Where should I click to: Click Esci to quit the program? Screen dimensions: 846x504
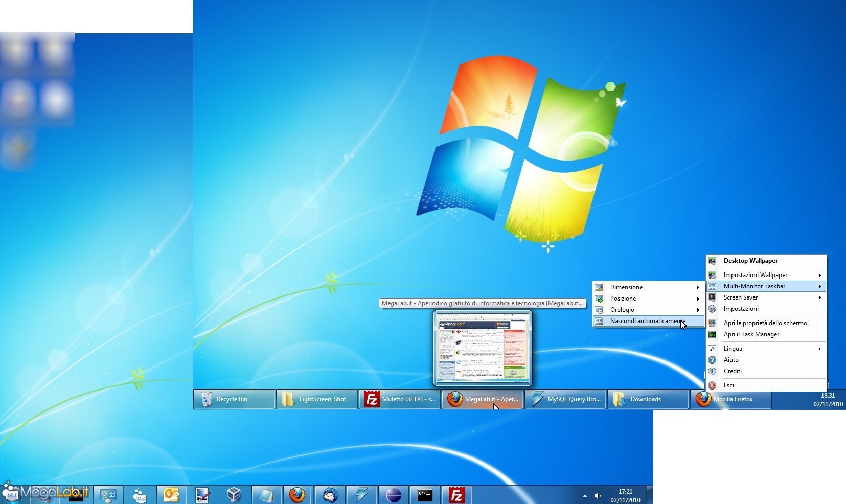click(x=766, y=385)
